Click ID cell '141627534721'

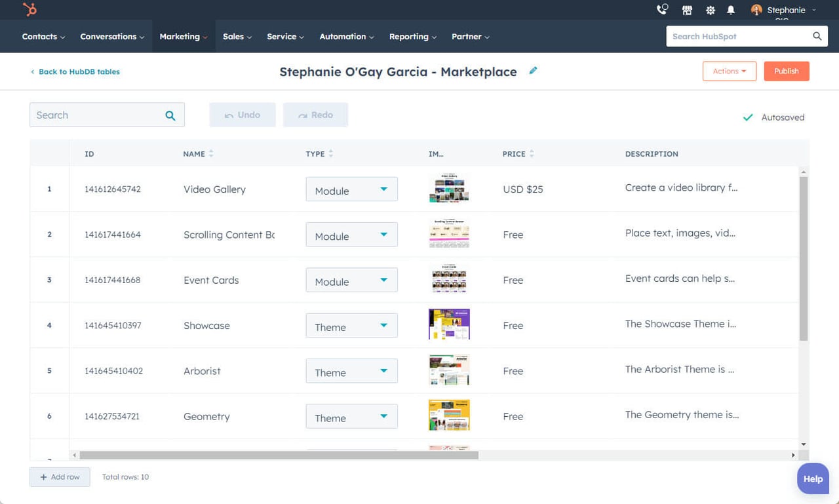112,416
